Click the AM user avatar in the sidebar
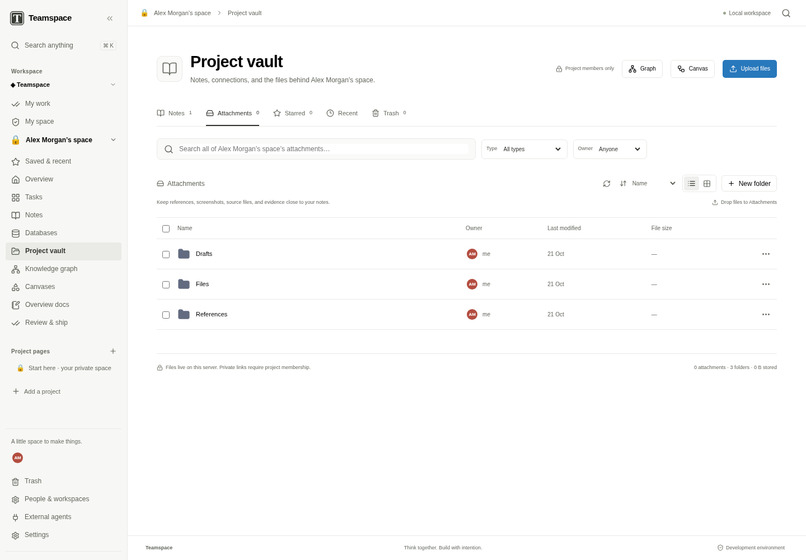 click(17, 458)
